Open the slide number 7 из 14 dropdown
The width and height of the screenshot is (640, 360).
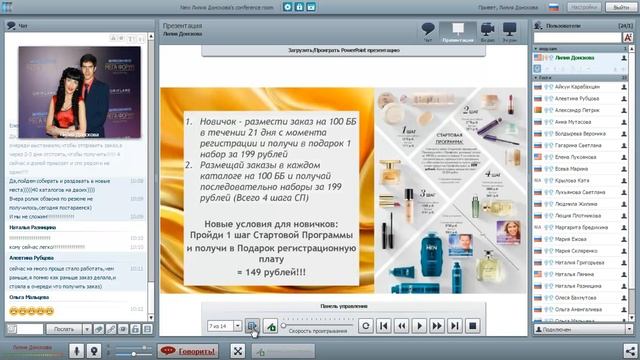[238, 326]
